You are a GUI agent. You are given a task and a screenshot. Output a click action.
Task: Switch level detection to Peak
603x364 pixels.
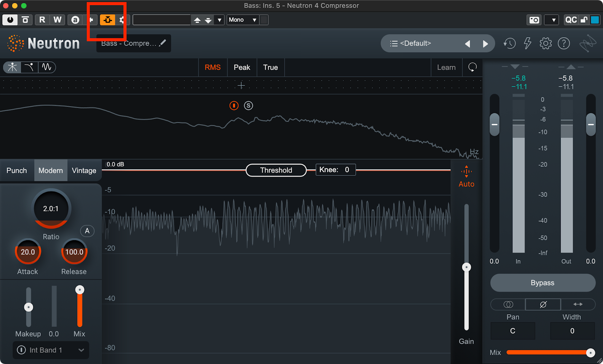tap(242, 67)
